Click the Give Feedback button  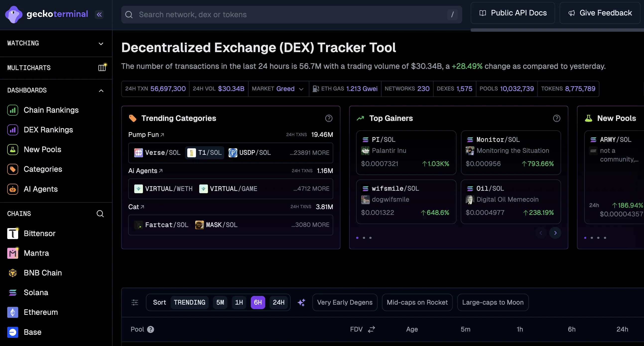pyautogui.click(x=600, y=13)
